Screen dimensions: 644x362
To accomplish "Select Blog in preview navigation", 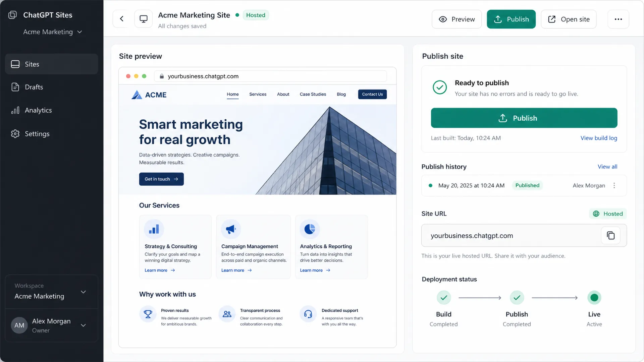I will click(341, 94).
